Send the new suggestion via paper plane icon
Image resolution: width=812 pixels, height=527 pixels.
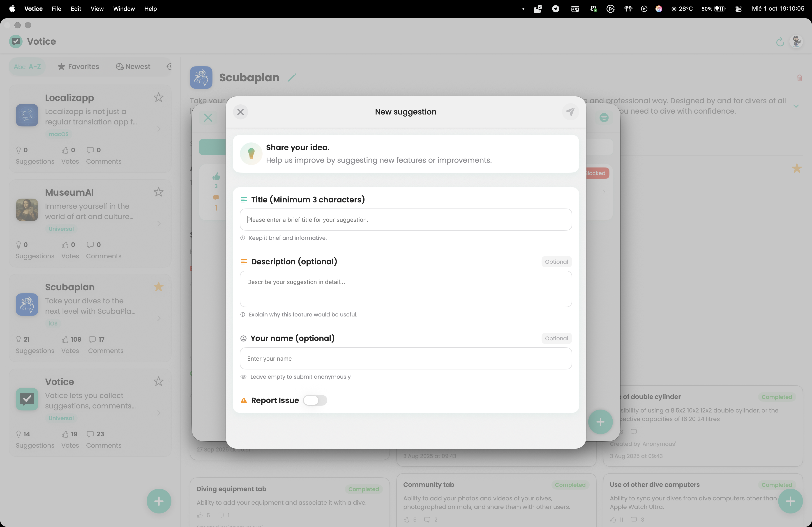[x=570, y=112]
